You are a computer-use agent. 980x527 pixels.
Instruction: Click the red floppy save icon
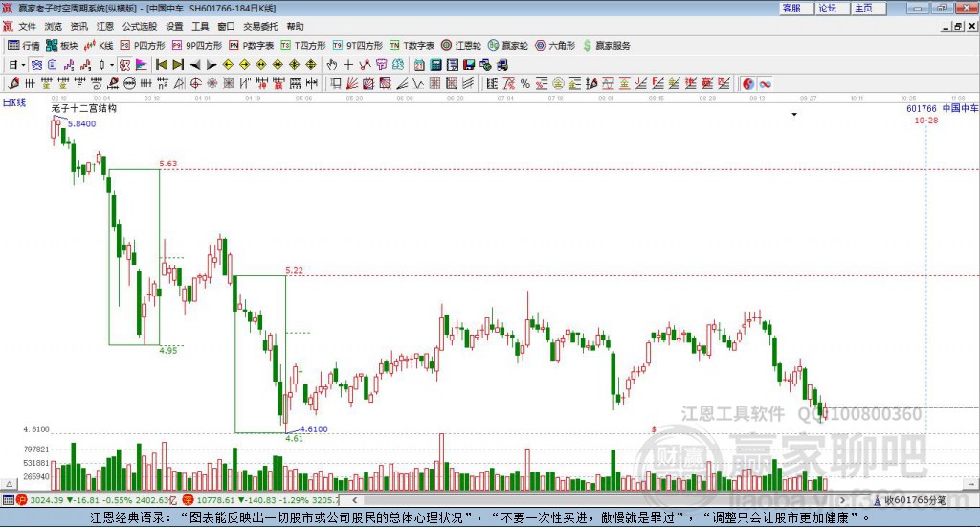point(469,65)
